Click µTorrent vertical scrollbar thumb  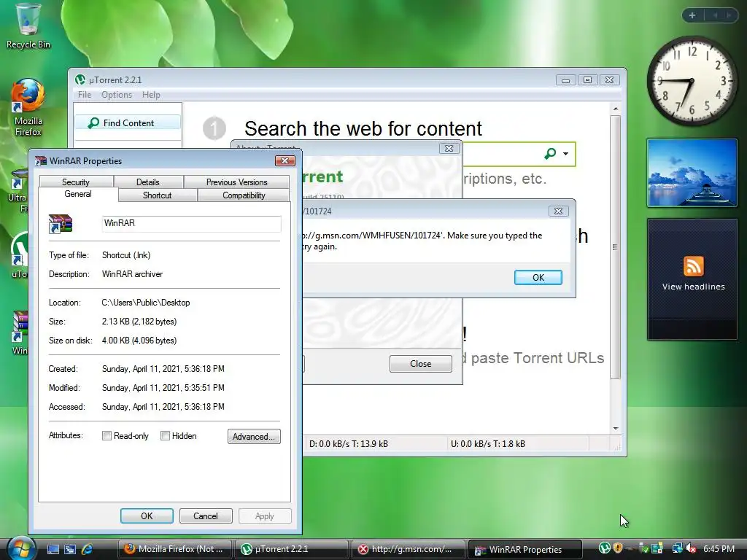click(x=615, y=246)
